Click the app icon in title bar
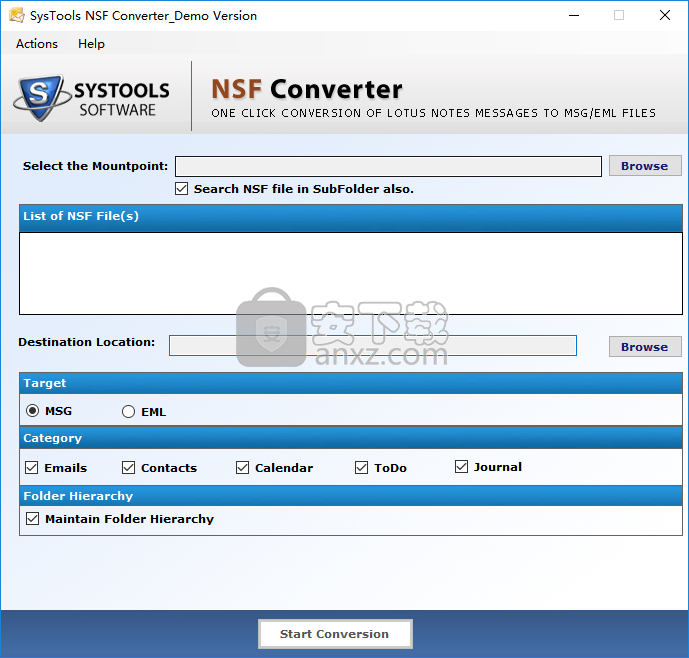Image resolution: width=689 pixels, height=658 pixels. pos(17,15)
